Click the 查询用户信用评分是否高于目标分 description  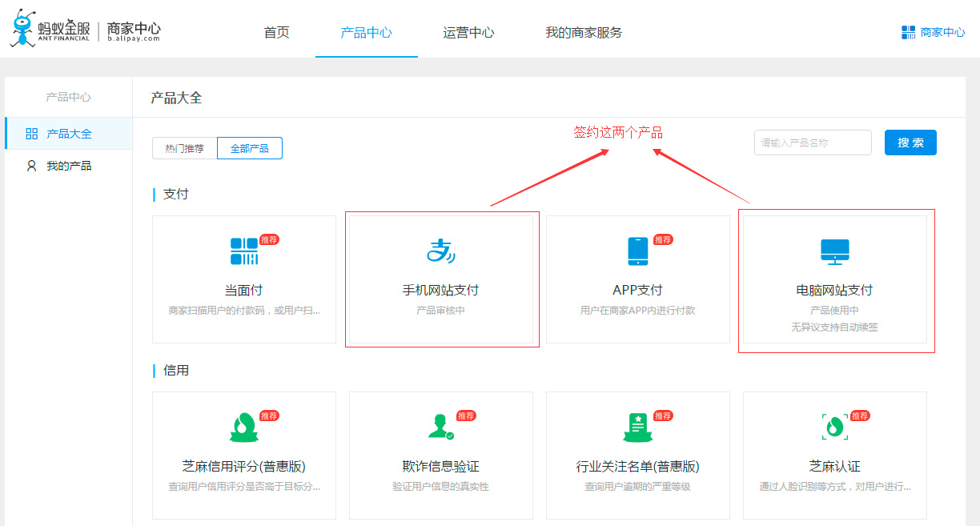pos(244,486)
